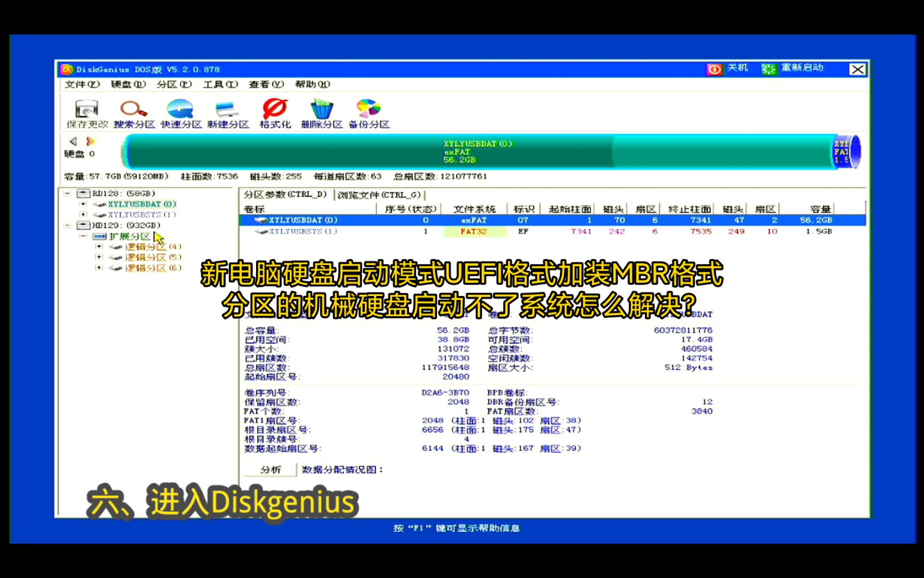Expand the XYLYUSBDAT (0) tree item

tap(83, 204)
